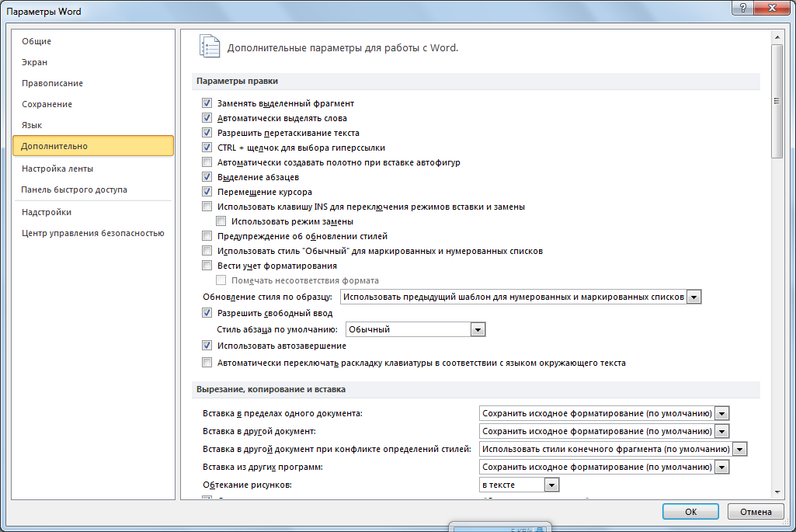Click the Параметры правки section header

(x=476, y=82)
